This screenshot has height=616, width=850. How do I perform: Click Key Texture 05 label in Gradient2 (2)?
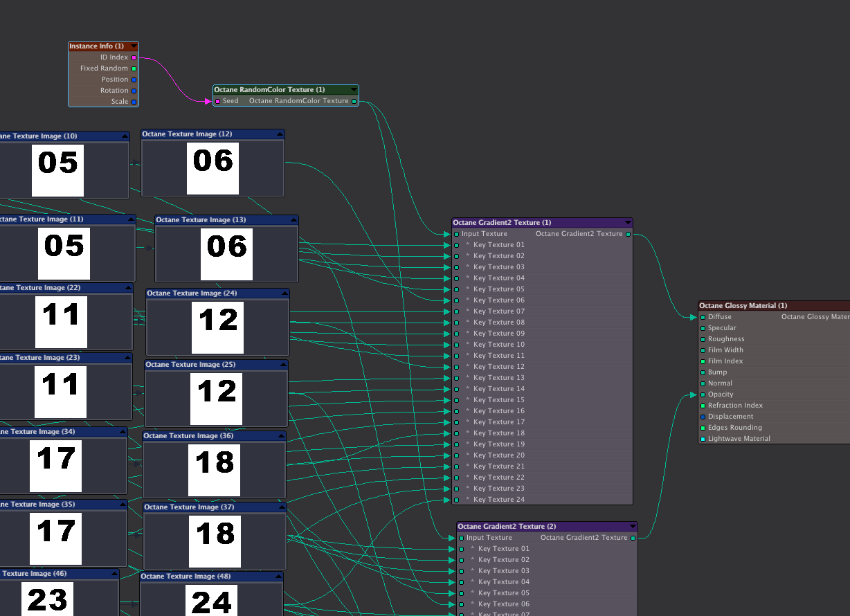[504, 593]
